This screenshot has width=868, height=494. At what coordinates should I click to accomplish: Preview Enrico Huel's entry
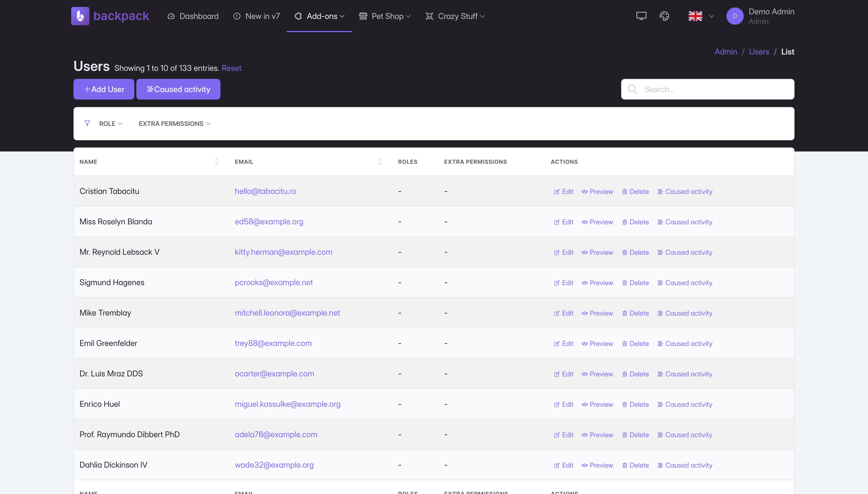click(597, 404)
